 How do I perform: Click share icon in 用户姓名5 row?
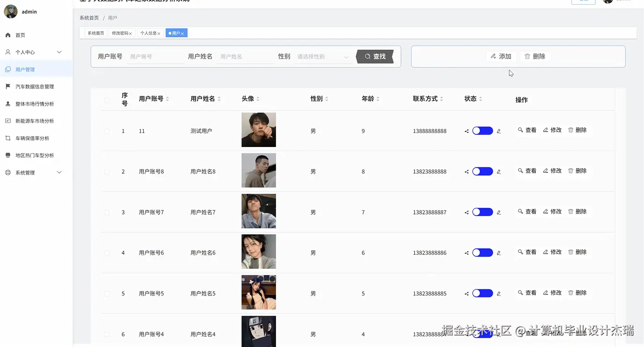click(x=466, y=294)
